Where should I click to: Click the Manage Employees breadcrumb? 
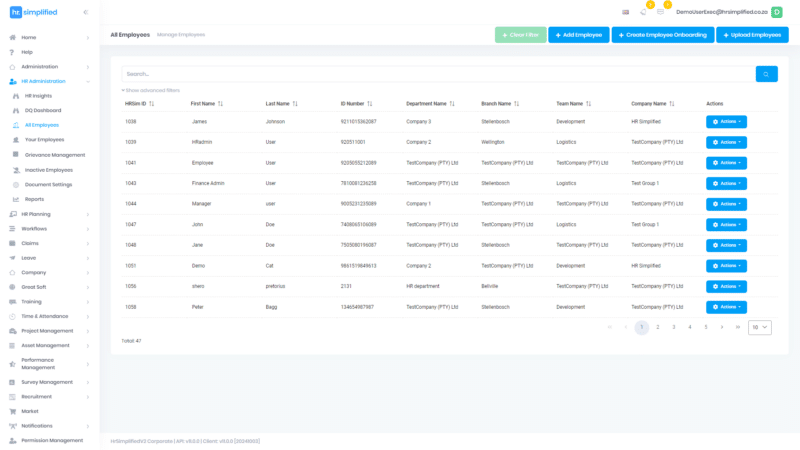pyautogui.click(x=181, y=35)
